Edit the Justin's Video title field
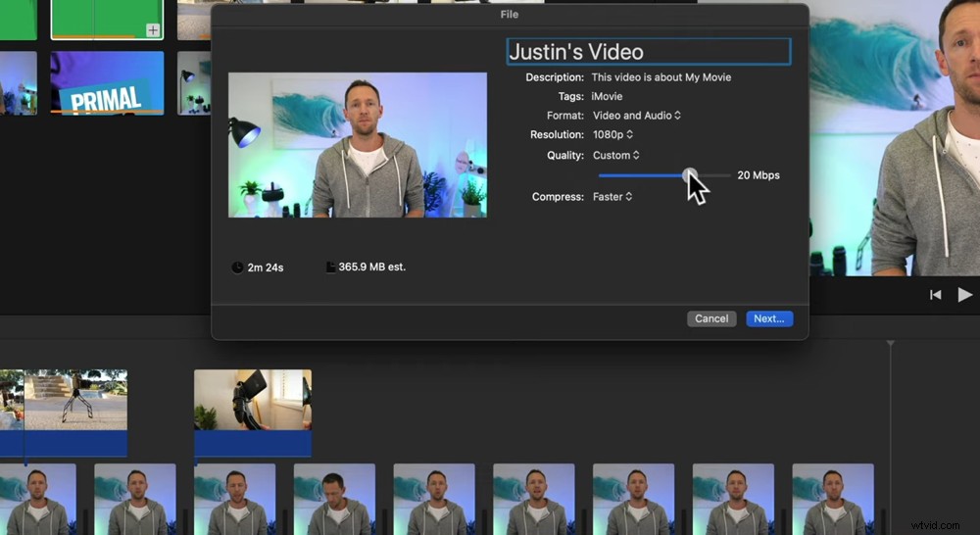 (648, 52)
